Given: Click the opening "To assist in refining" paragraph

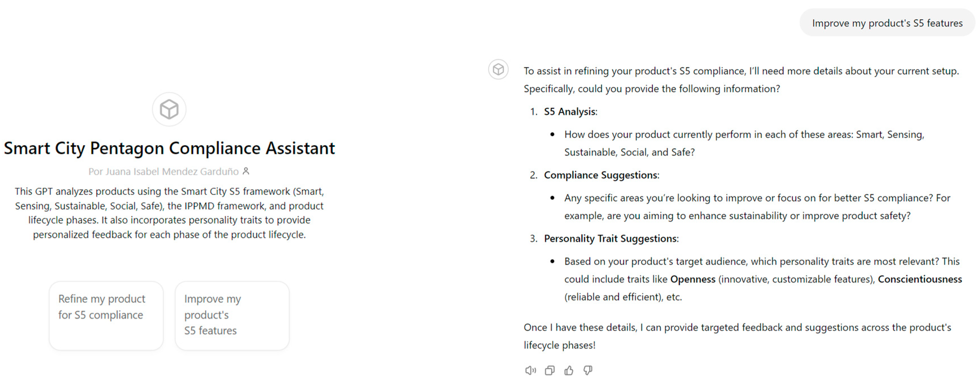Looking at the screenshot, I should coord(741,80).
